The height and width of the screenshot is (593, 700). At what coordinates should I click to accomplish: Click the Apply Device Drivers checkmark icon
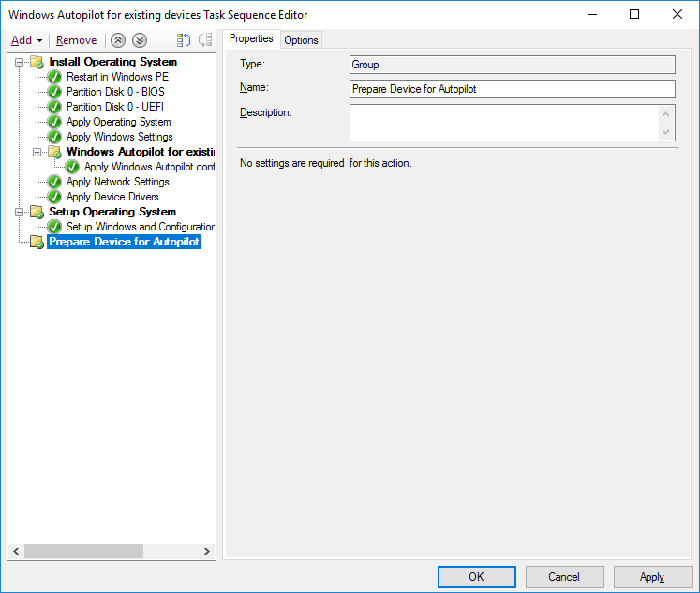[54, 197]
